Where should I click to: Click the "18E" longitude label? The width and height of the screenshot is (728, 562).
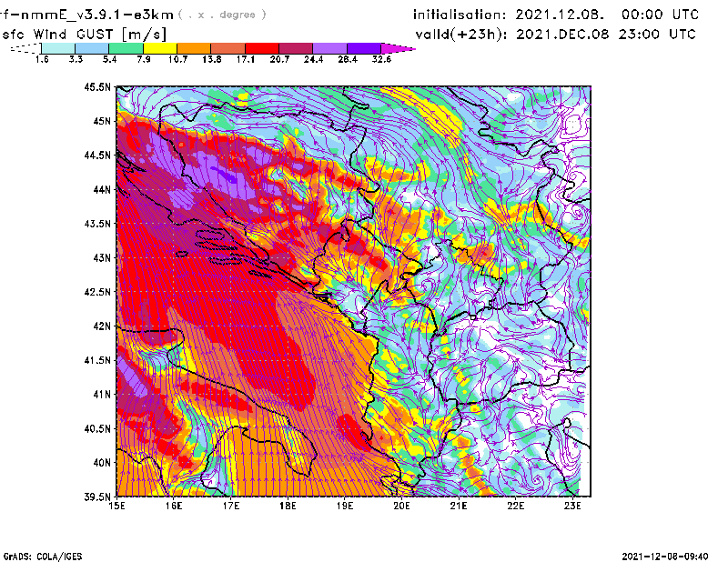point(288,506)
